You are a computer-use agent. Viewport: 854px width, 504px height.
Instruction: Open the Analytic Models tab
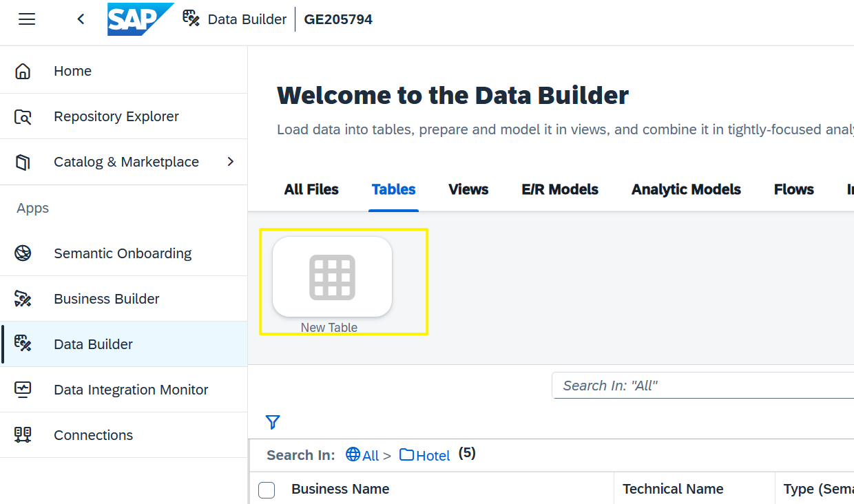point(686,189)
